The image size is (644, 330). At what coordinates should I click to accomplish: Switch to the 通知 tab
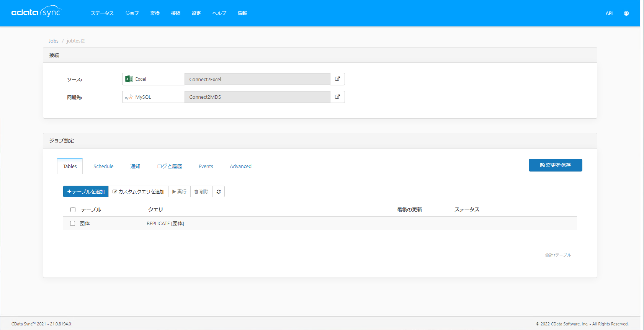click(135, 167)
